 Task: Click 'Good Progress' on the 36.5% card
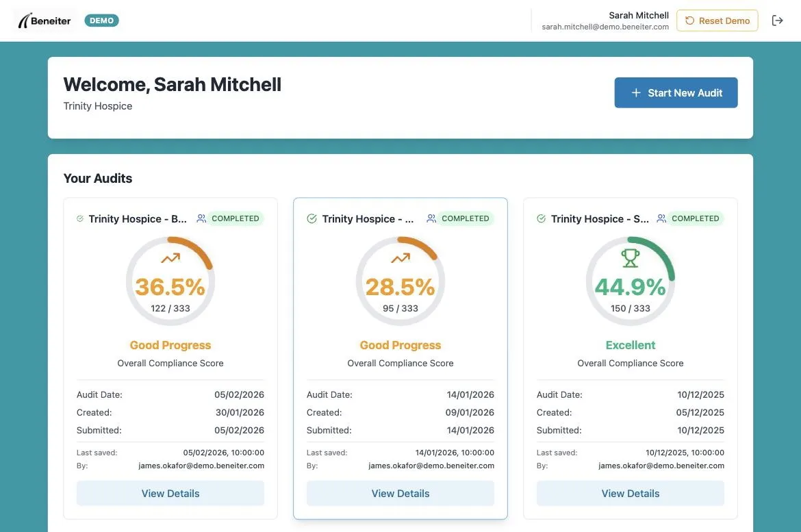coord(170,345)
